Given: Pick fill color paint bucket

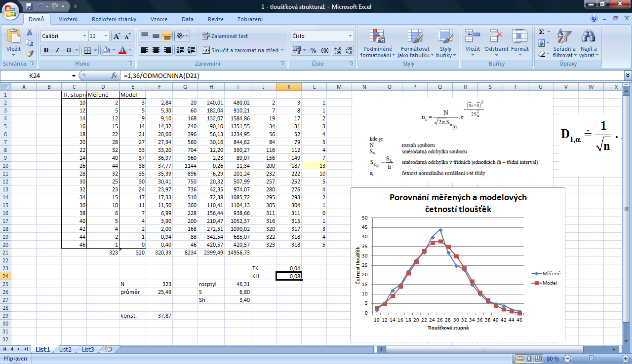Looking at the screenshot, I should [x=105, y=50].
